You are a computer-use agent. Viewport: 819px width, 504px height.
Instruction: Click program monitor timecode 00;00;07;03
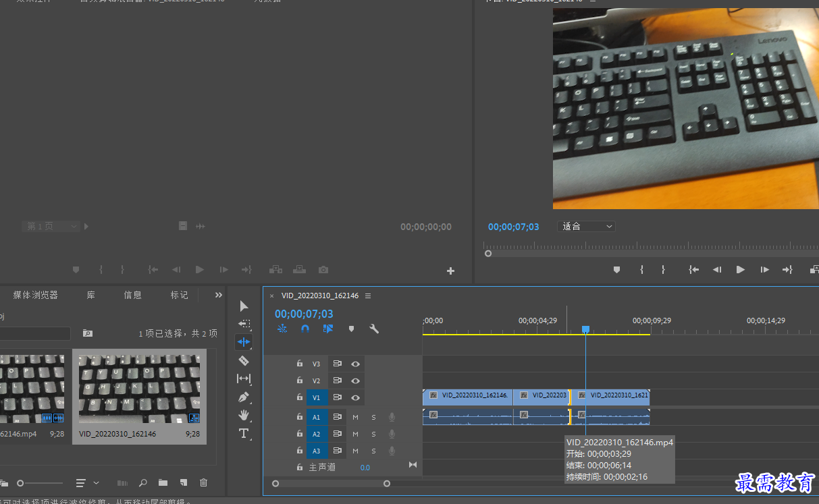click(x=514, y=227)
